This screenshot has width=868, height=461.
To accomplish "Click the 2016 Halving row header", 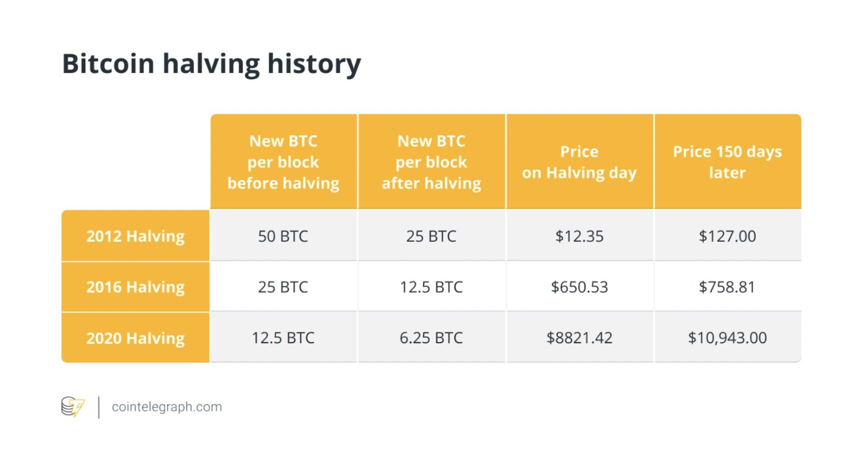I will tap(136, 287).
